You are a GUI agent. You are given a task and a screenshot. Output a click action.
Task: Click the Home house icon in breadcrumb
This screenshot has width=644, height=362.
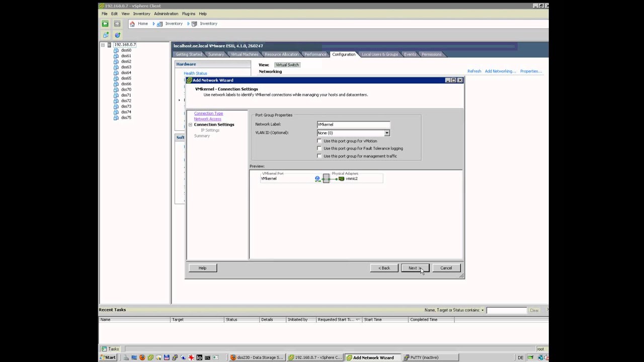point(132,24)
